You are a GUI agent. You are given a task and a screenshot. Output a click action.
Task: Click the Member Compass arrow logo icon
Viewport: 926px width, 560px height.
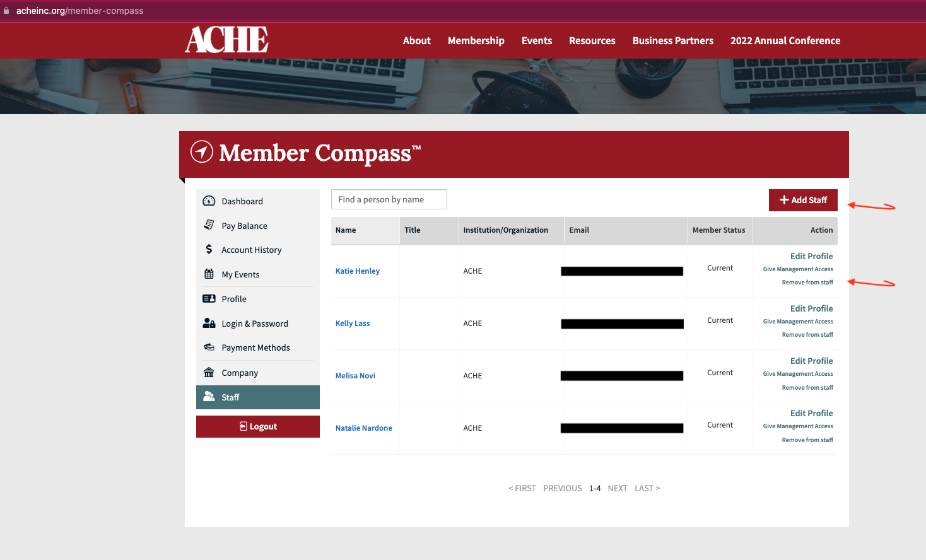point(202,151)
